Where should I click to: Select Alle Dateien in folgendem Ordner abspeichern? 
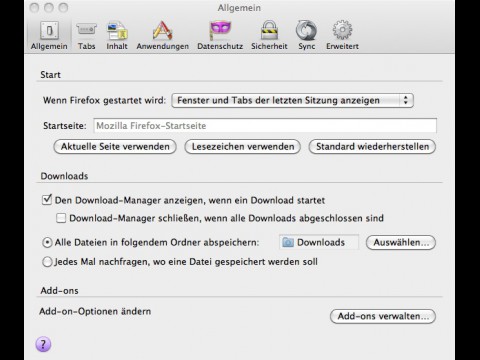pyautogui.click(x=47, y=242)
